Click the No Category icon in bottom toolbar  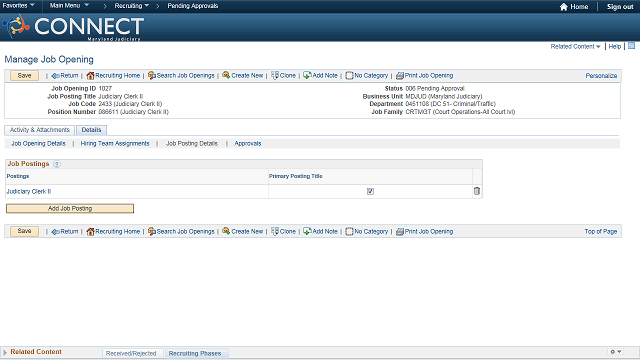349,231
